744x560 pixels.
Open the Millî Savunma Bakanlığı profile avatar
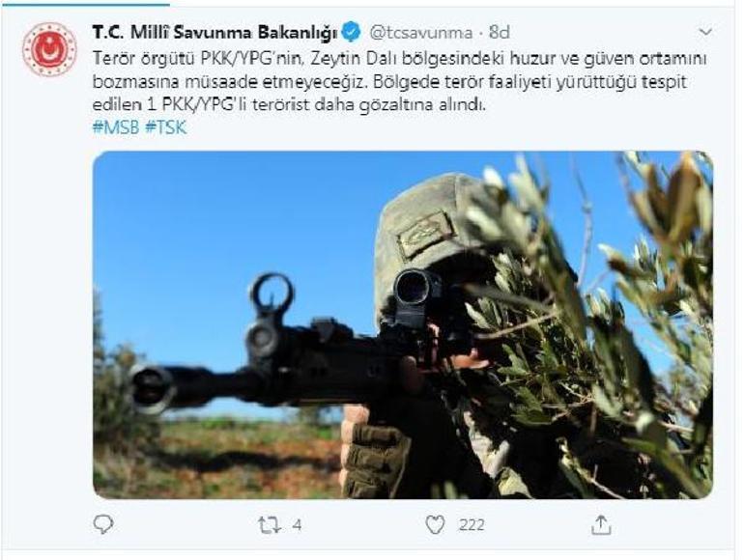49,50
